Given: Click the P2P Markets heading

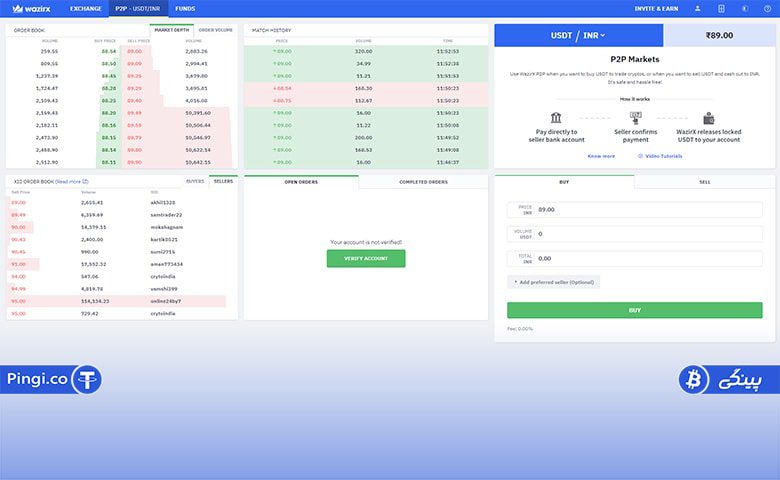Looking at the screenshot, I should coord(635,59).
